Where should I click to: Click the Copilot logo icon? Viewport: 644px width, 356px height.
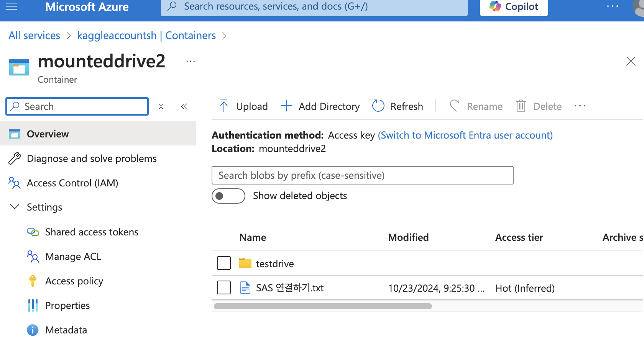[495, 7]
